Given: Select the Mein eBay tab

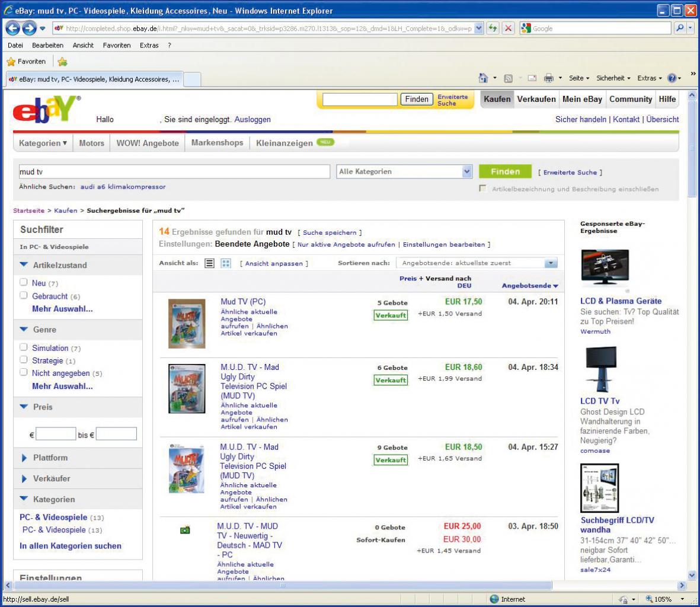Looking at the screenshot, I should [582, 99].
